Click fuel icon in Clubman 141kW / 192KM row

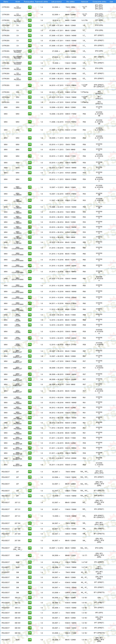[30, 207]
